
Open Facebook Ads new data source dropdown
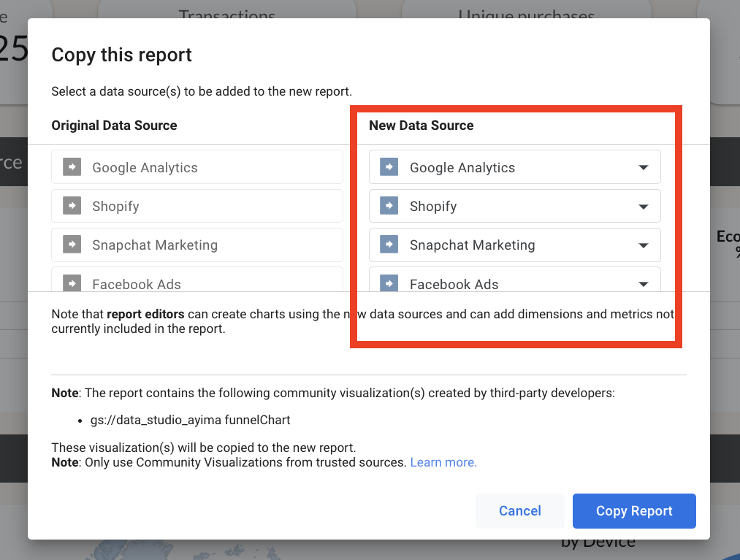(x=514, y=280)
